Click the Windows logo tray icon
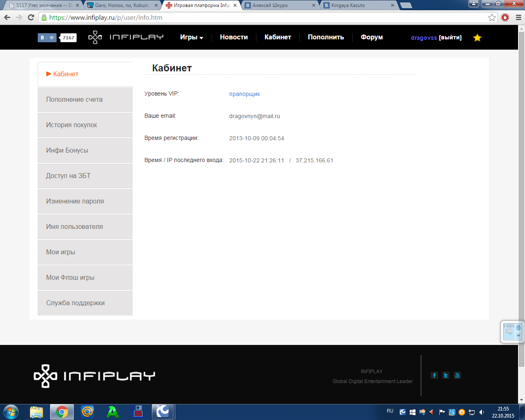 tap(413, 412)
